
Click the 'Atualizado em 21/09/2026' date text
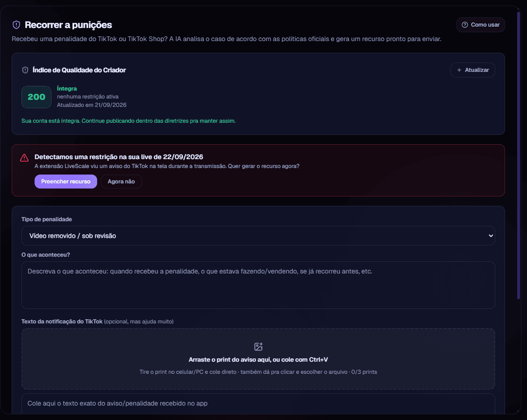point(92,105)
